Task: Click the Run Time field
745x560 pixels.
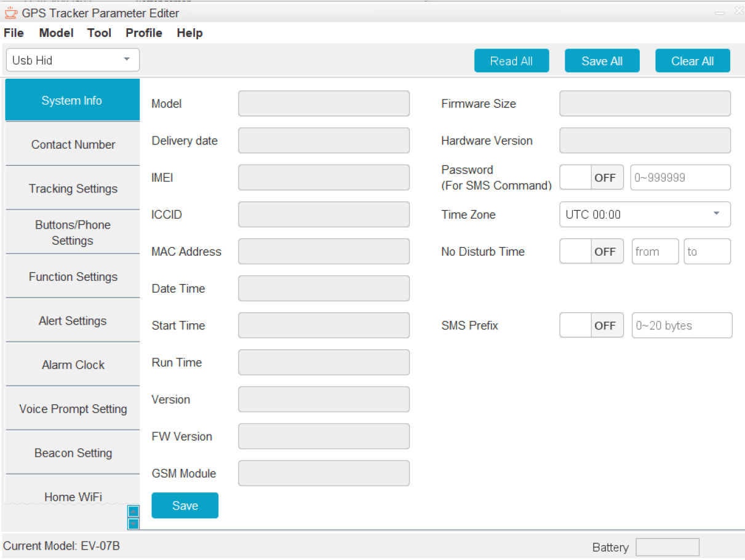Action: tap(324, 362)
